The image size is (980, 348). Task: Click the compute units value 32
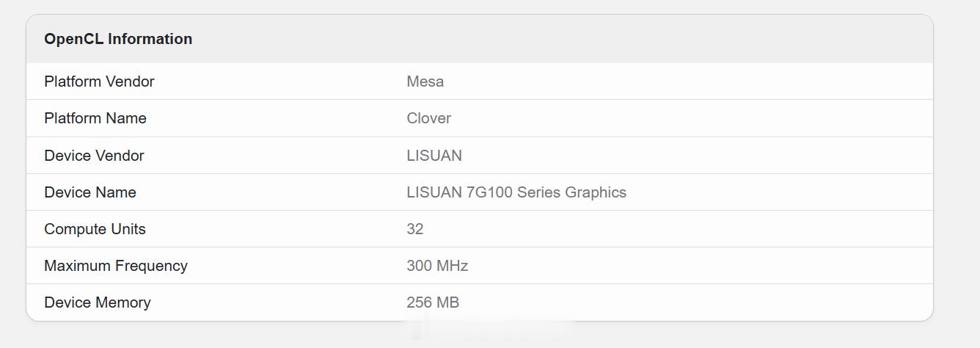click(415, 229)
